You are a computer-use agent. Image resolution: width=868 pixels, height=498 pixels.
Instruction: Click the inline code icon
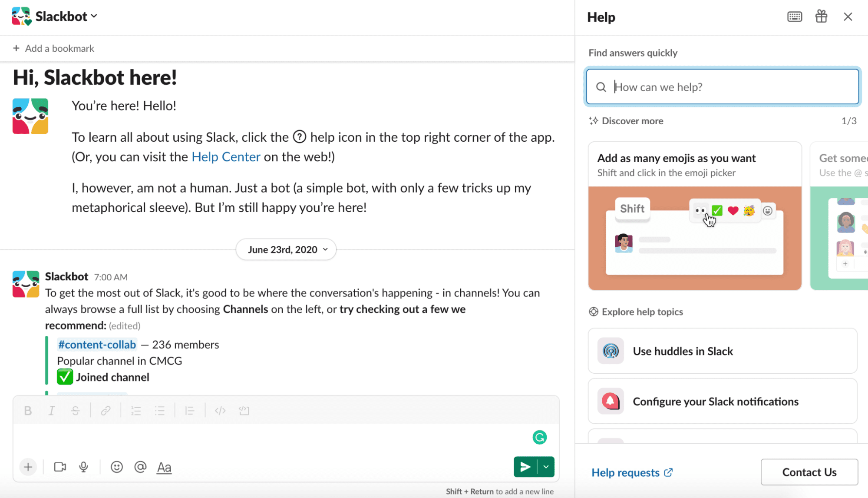220,411
